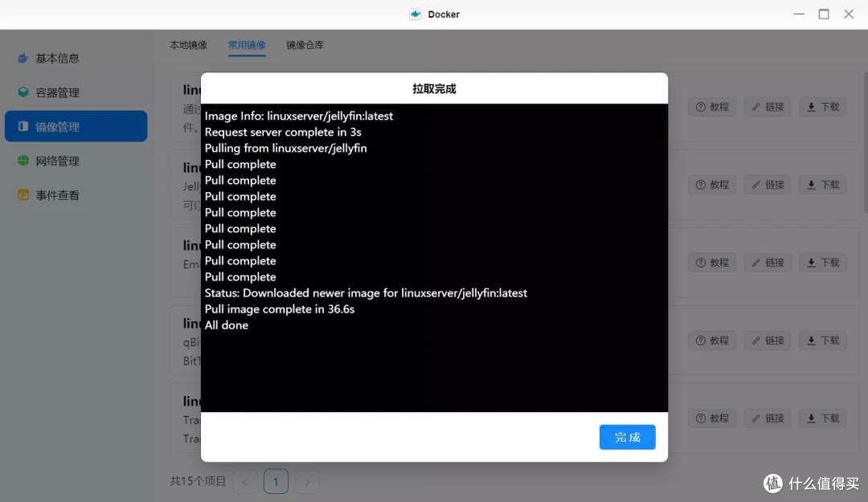Click 'Image Info: linuxserver/jellyfin:latest' line
Image resolution: width=868 pixels, height=502 pixels.
(299, 116)
